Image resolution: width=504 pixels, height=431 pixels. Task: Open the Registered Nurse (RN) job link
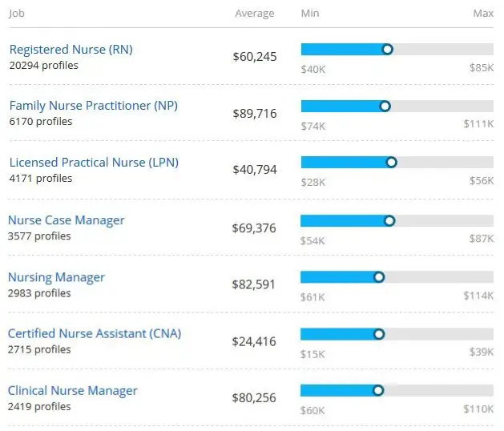tap(71, 50)
